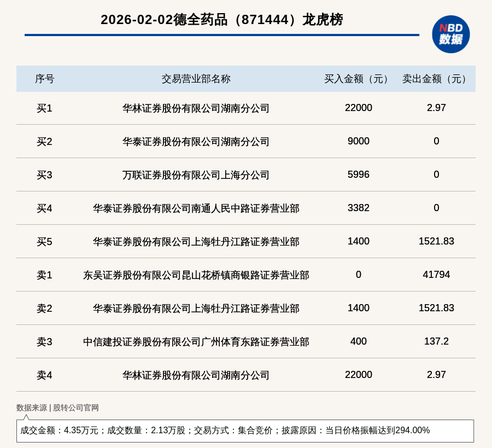Click the 41794 sell amount cell
This screenshot has height=448, width=492.
coord(436,275)
